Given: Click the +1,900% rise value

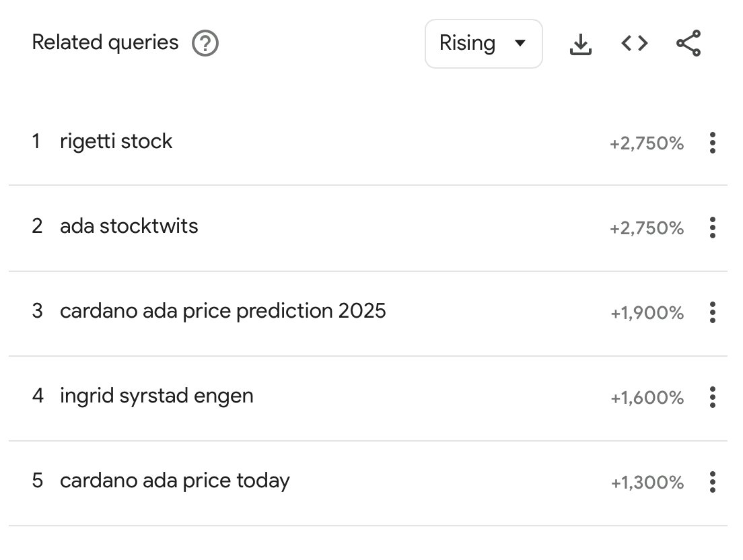Looking at the screenshot, I should pos(647,313).
